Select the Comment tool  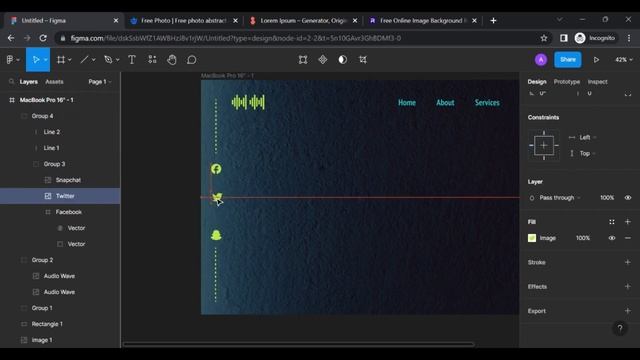[191, 60]
